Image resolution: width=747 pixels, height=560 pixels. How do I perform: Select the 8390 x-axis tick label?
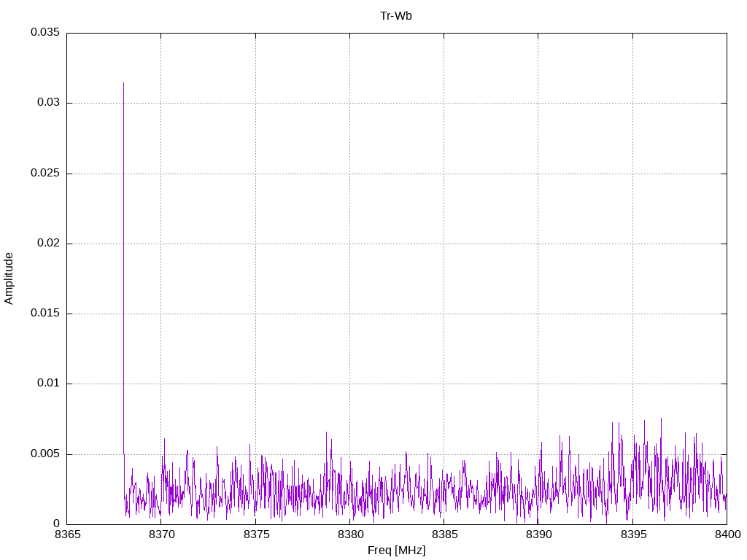[x=538, y=536]
